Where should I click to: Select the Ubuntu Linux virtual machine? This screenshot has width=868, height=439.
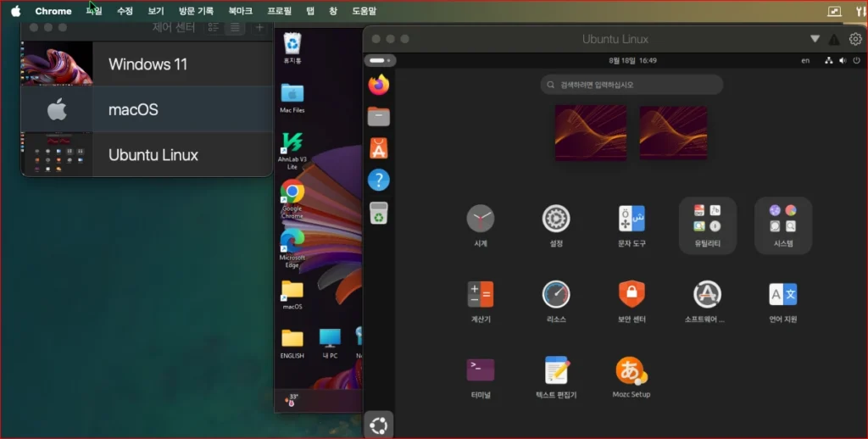click(x=147, y=154)
